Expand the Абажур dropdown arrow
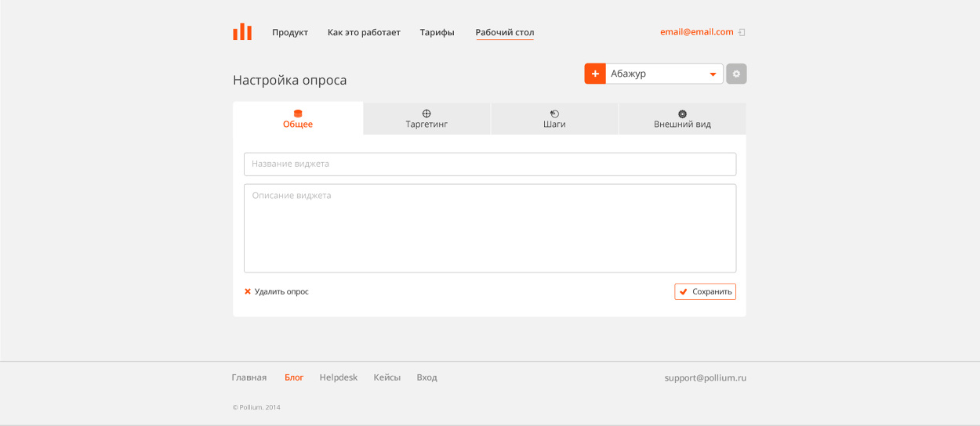 click(713, 74)
